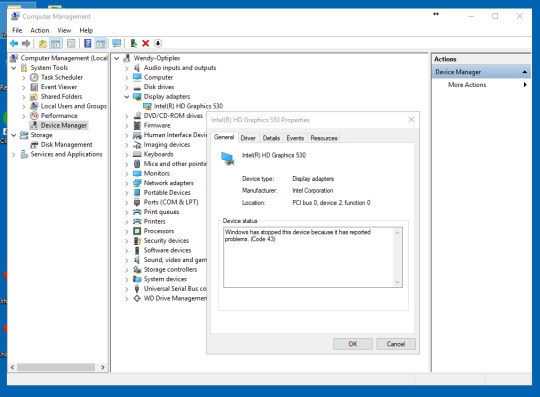Click the Disable device down-arrow icon
540x397 pixels.
click(x=158, y=43)
